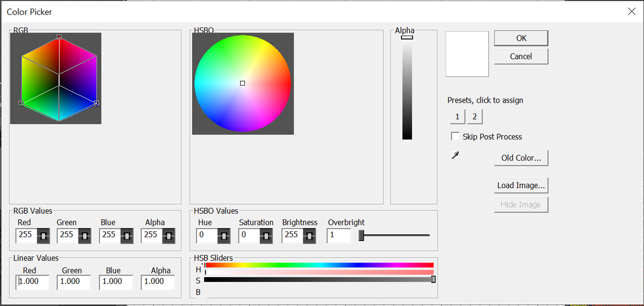
Task: Click the current color preview swatch
Action: pos(467,54)
